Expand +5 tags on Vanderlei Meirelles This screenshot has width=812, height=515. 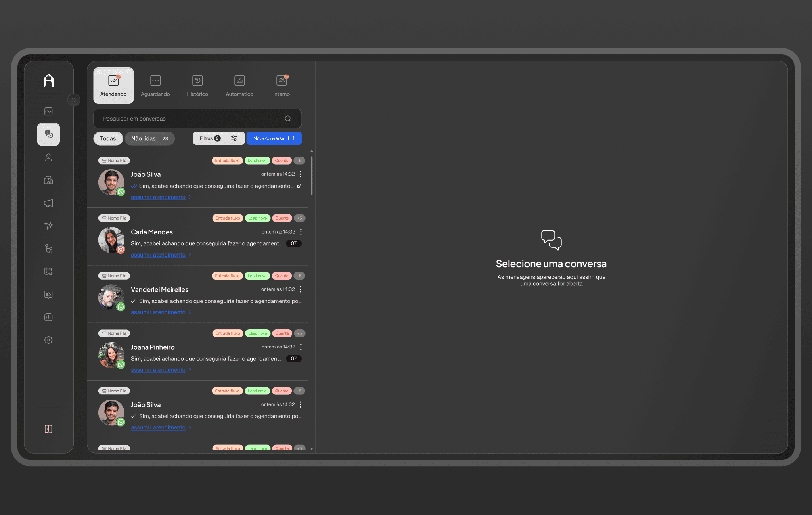tap(299, 276)
